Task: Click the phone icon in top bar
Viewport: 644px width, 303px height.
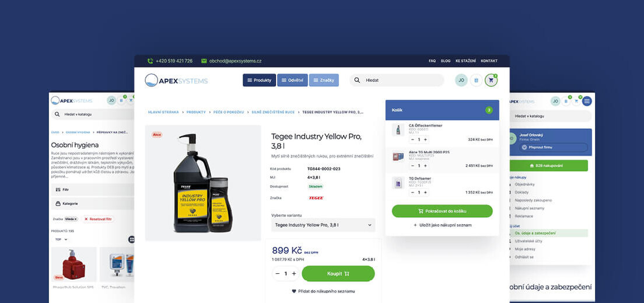Action: (x=150, y=61)
